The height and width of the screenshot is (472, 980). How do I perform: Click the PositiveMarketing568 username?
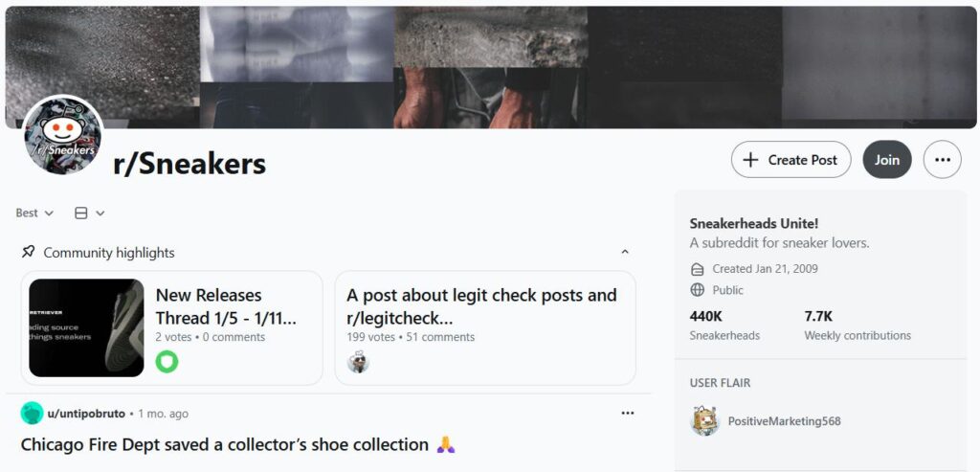point(784,421)
